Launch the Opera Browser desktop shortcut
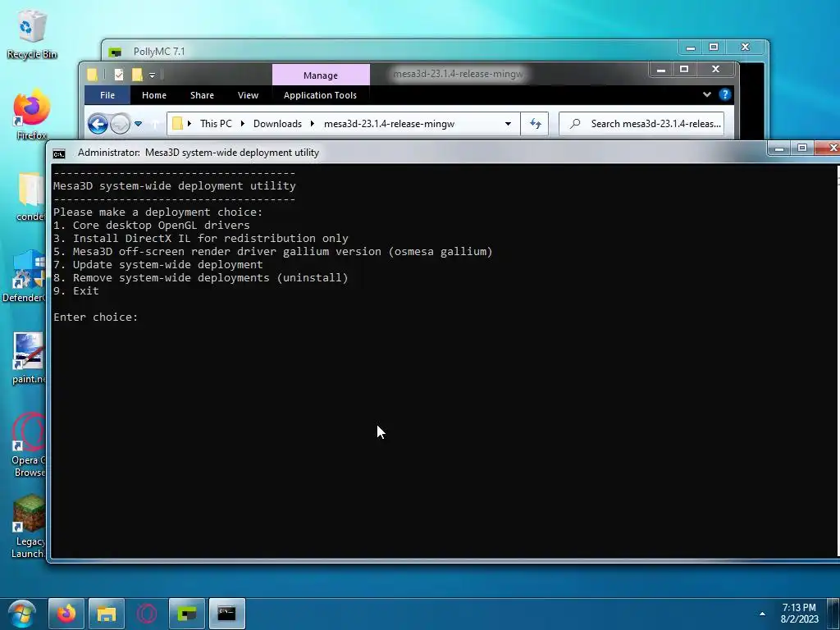The width and height of the screenshot is (840, 630). tap(28, 445)
